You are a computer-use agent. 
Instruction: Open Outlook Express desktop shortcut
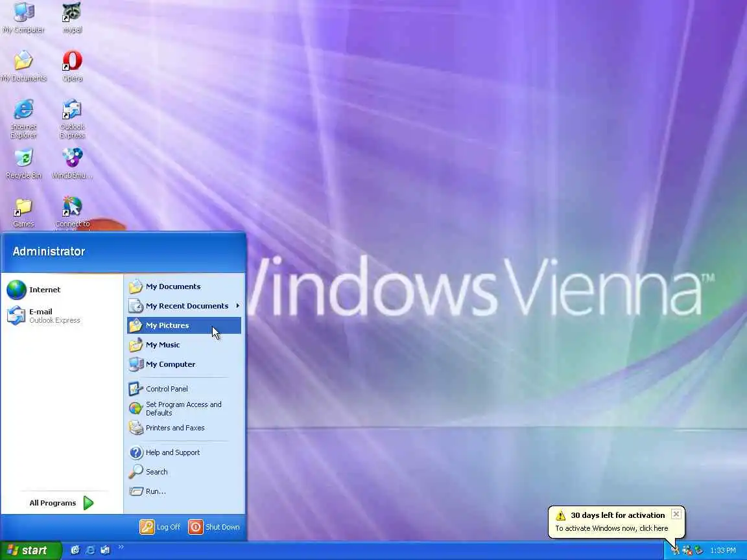click(x=72, y=119)
